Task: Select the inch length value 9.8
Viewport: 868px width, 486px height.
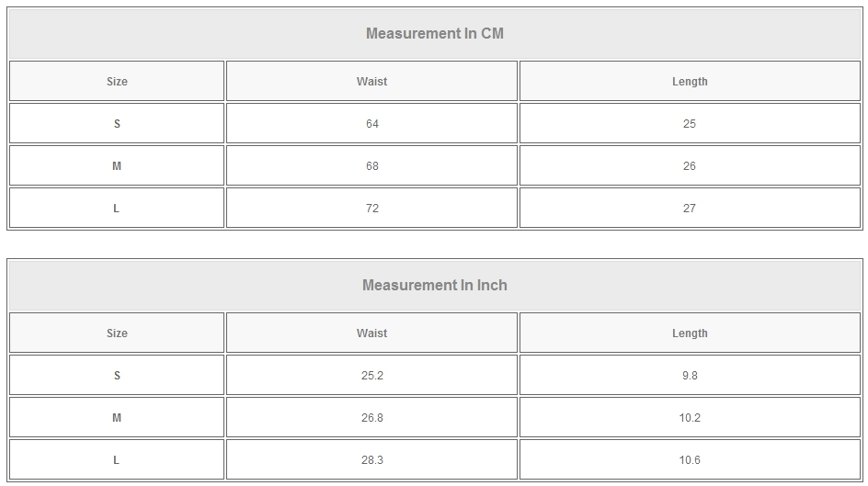Action: click(x=690, y=376)
